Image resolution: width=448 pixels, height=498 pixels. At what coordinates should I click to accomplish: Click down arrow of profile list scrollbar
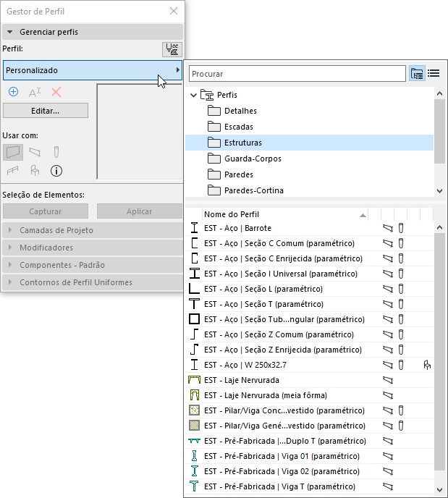click(440, 489)
